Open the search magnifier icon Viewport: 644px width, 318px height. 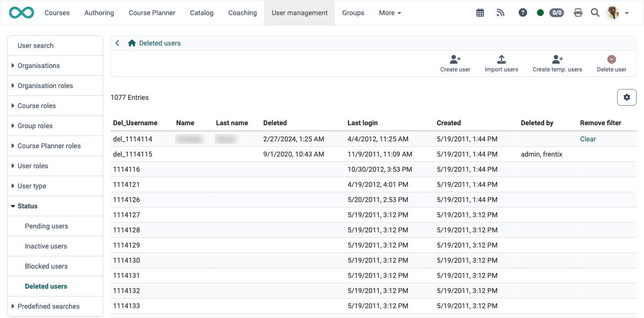(595, 13)
